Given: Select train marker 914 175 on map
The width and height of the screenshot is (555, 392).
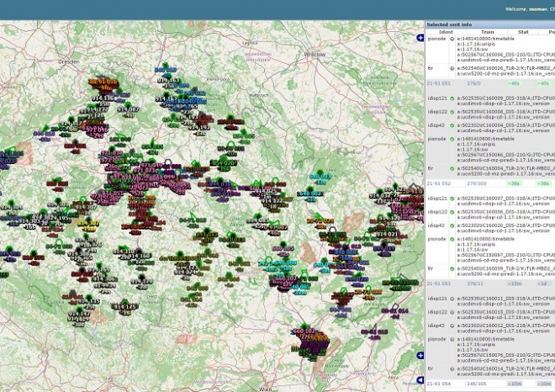Looking at the screenshot, I should tap(124, 307).
